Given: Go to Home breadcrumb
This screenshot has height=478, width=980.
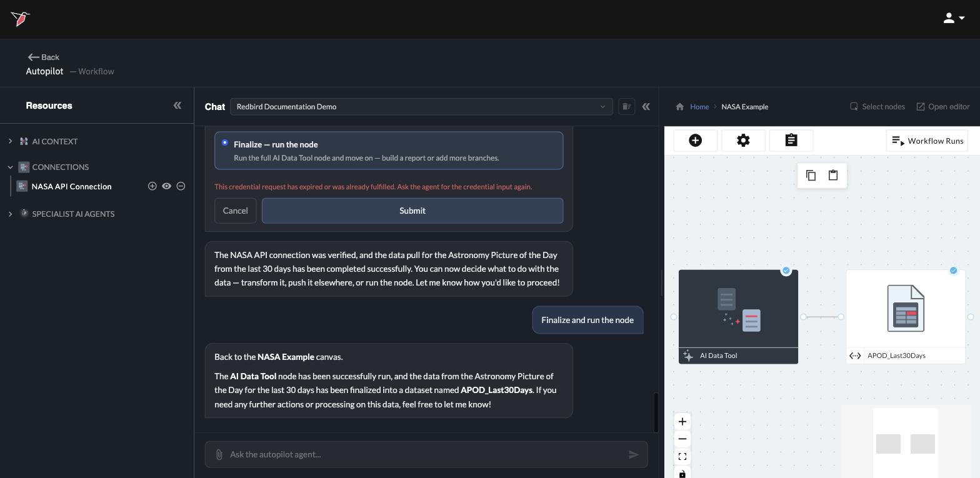Looking at the screenshot, I should tap(699, 107).
